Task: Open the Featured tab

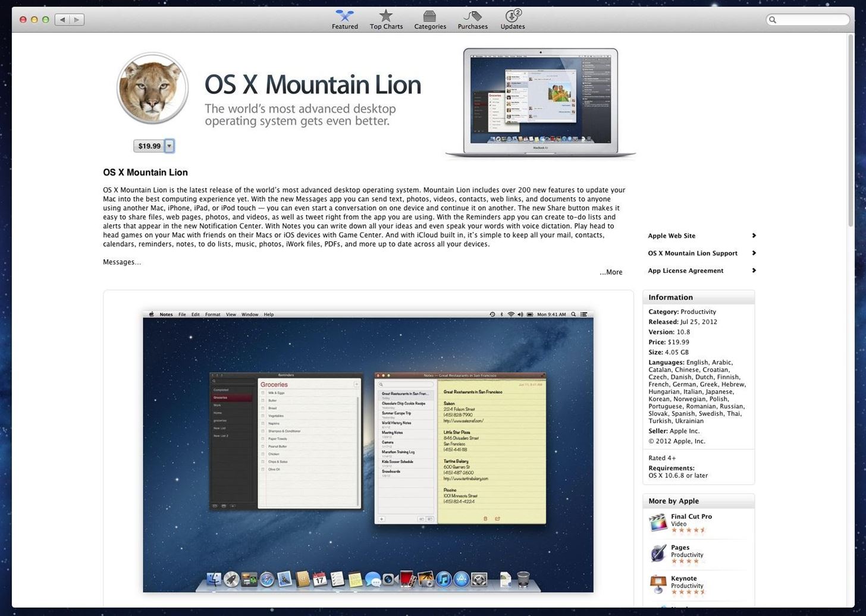Action: pos(344,20)
